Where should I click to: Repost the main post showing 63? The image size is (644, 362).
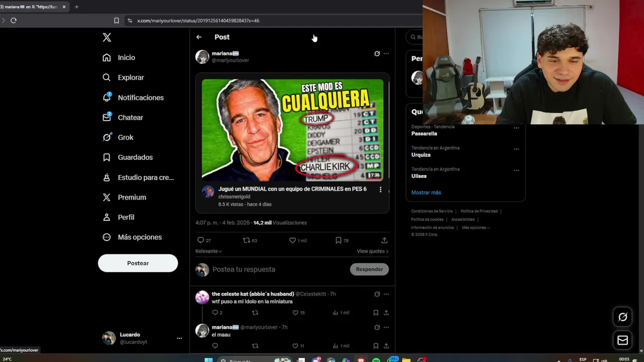pyautogui.click(x=250, y=240)
